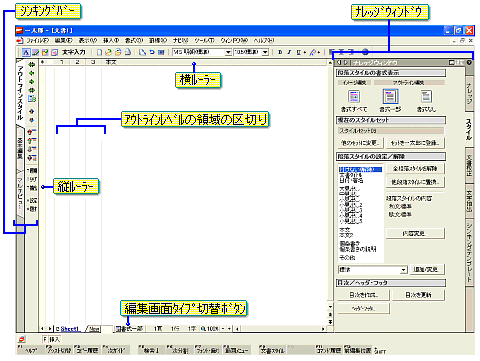The image size is (480, 361).
Task: Toggle Italic formatting button
Action: coord(289,52)
